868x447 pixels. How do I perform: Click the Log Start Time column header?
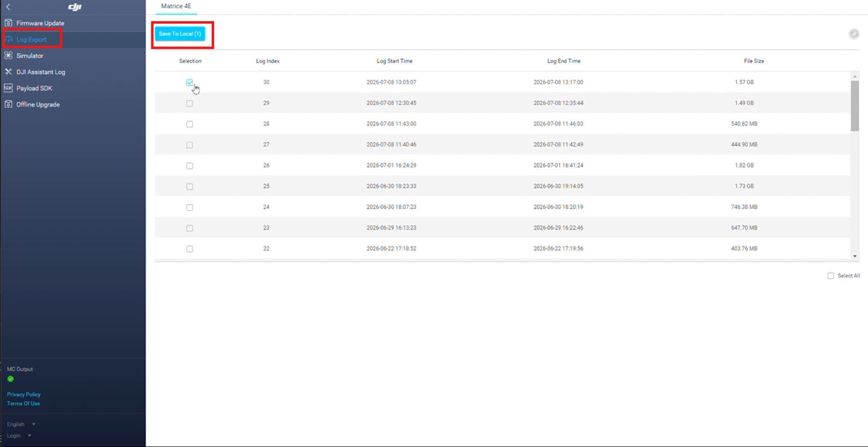point(395,61)
